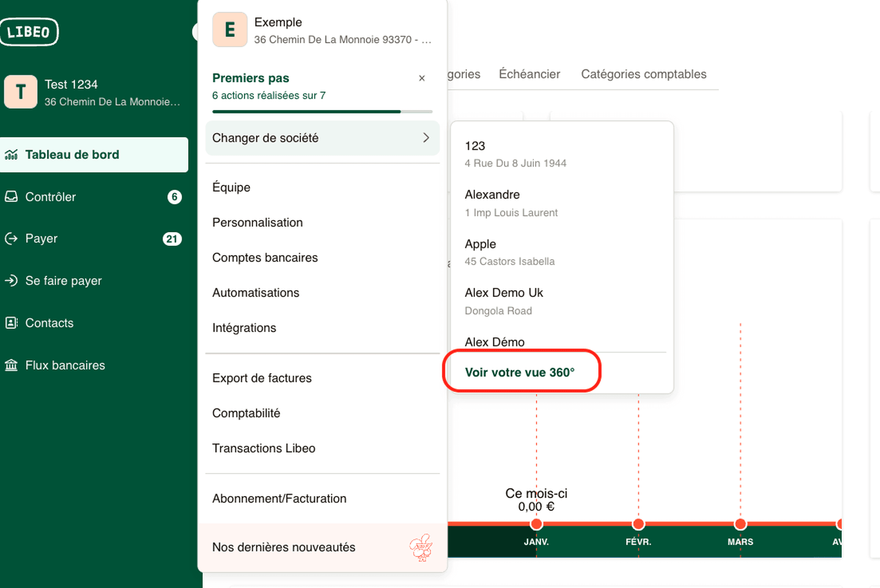Open the Catégories comptables tab

point(644,74)
